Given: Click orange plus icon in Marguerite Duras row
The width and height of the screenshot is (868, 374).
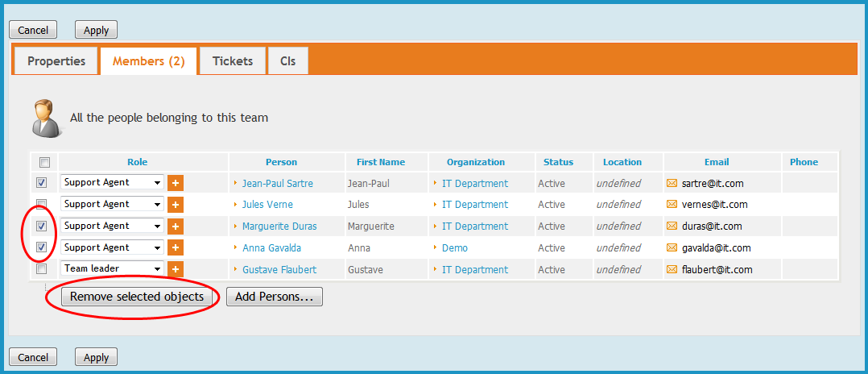Looking at the screenshot, I should 176,226.
